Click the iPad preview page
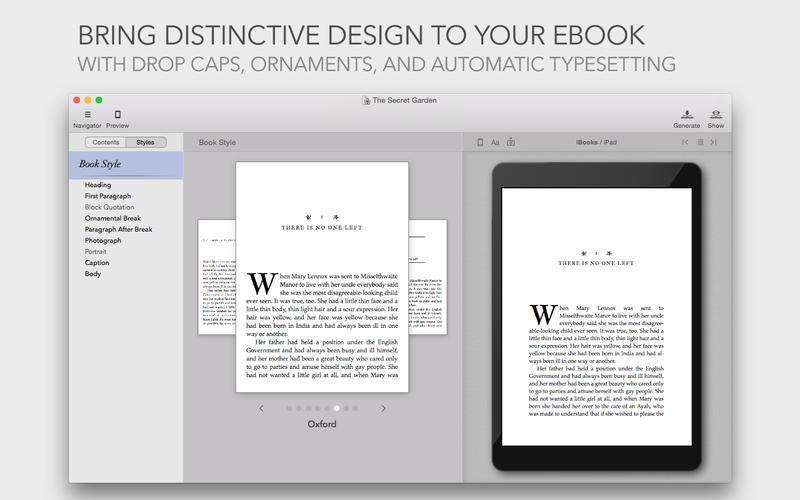Screen dimensions: 800x500 tap(597, 316)
